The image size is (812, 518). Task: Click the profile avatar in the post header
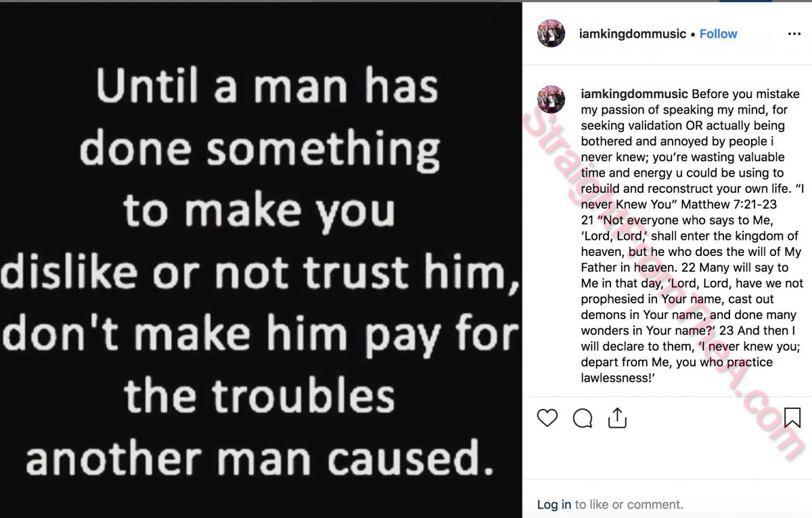(x=551, y=33)
